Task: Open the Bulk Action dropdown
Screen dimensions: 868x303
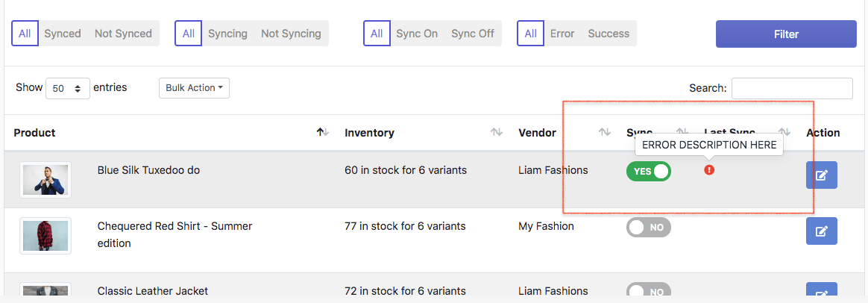Action: click(x=194, y=88)
